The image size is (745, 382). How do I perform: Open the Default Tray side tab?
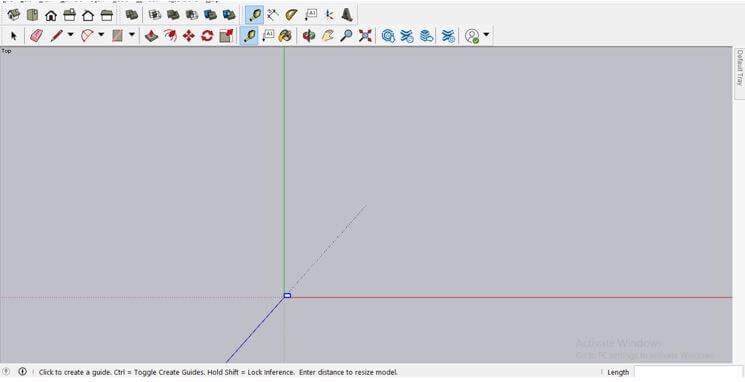tap(739, 67)
